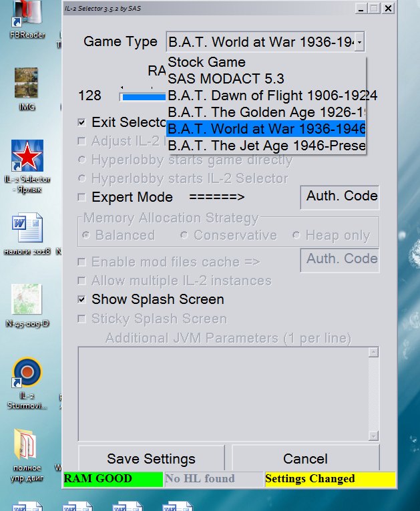420x511 pixels.
Task: Click the No HL found status field
Action: click(x=214, y=479)
